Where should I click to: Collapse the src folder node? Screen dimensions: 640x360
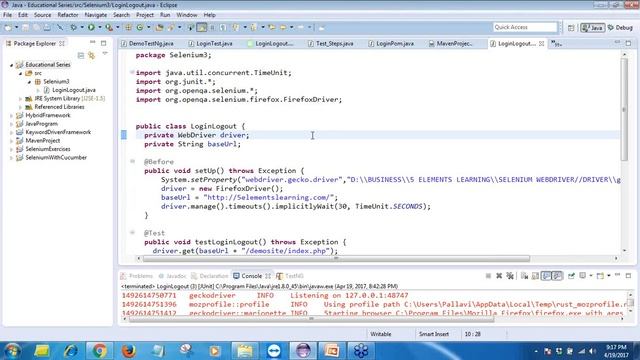pyautogui.click(x=20, y=73)
